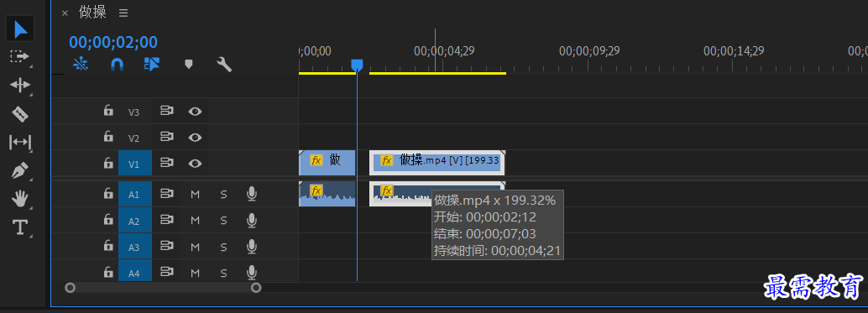Screen dimensions: 868x313
Task: Toggle sync lock for V1
Action: click(x=166, y=163)
